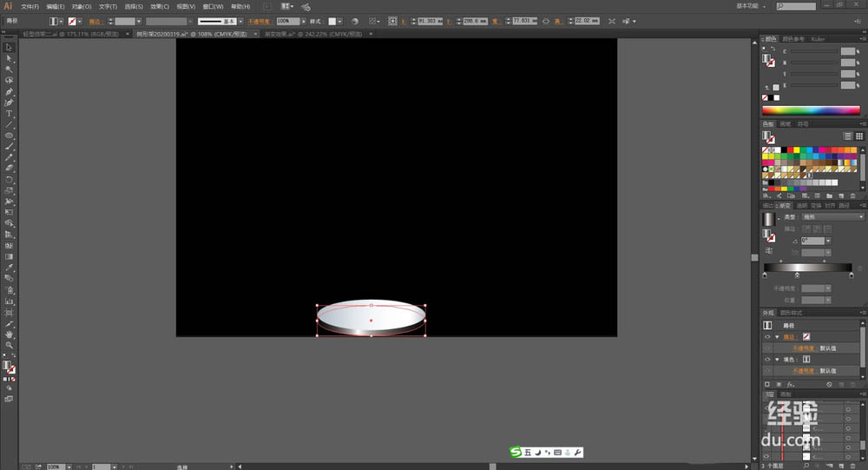Select the Eyedropper tool
This screenshot has height=470, width=868.
tap(9, 268)
